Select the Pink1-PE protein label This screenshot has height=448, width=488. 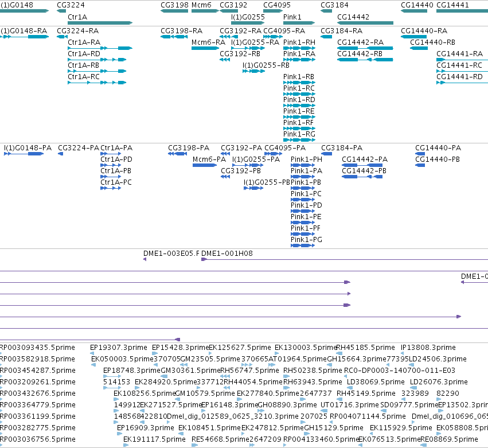click(306, 217)
